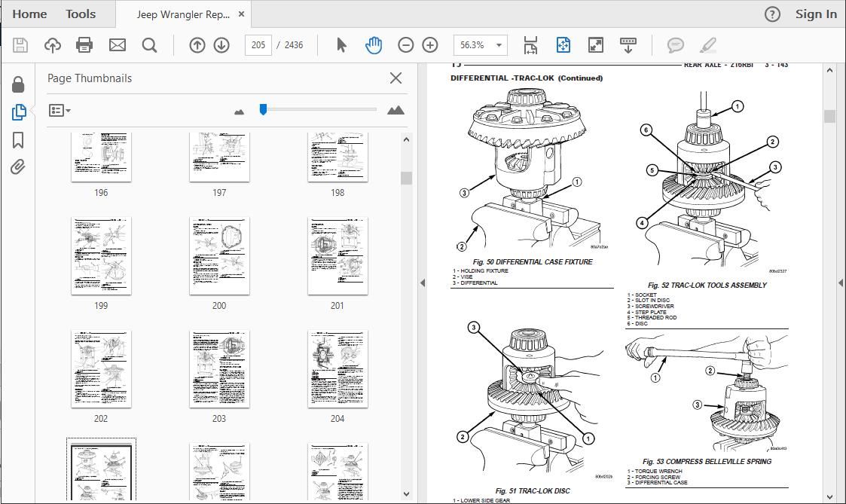The height and width of the screenshot is (504, 846).
Task: Click the DIFFERENTIAL -TRAC-LOK (Continued) heading
Action: (527, 78)
